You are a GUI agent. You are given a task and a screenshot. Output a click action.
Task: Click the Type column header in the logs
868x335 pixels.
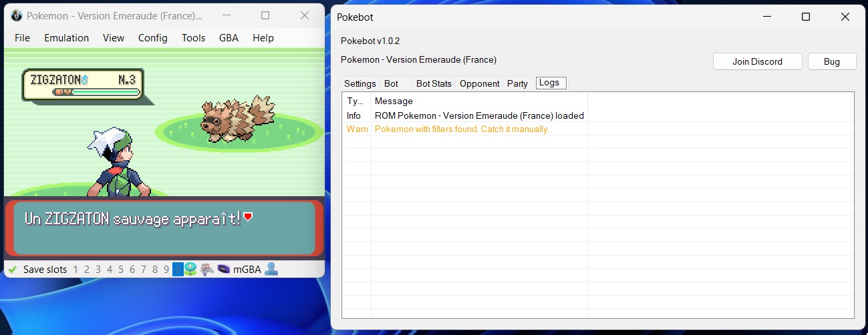356,101
